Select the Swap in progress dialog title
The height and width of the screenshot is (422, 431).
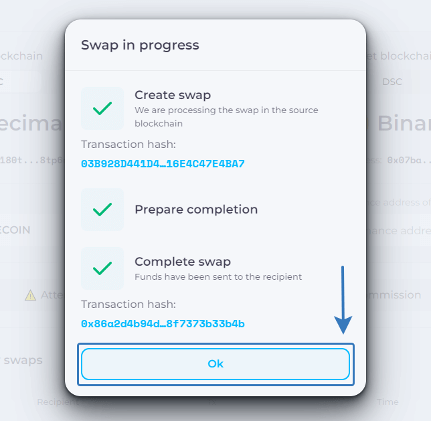[x=140, y=45]
